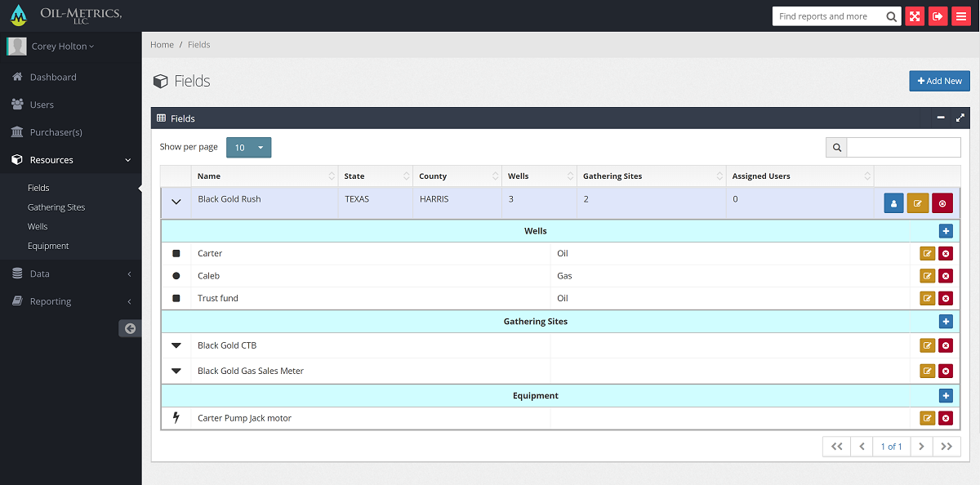Open Gathering Sites in the sidebar
980x485 pixels.
point(56,207)
